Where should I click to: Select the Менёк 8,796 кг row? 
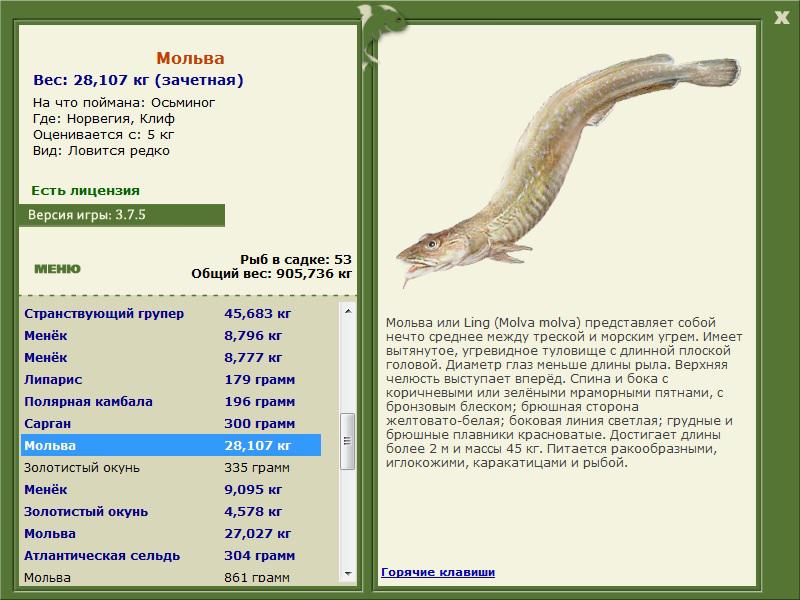click(x=171, y=335)
